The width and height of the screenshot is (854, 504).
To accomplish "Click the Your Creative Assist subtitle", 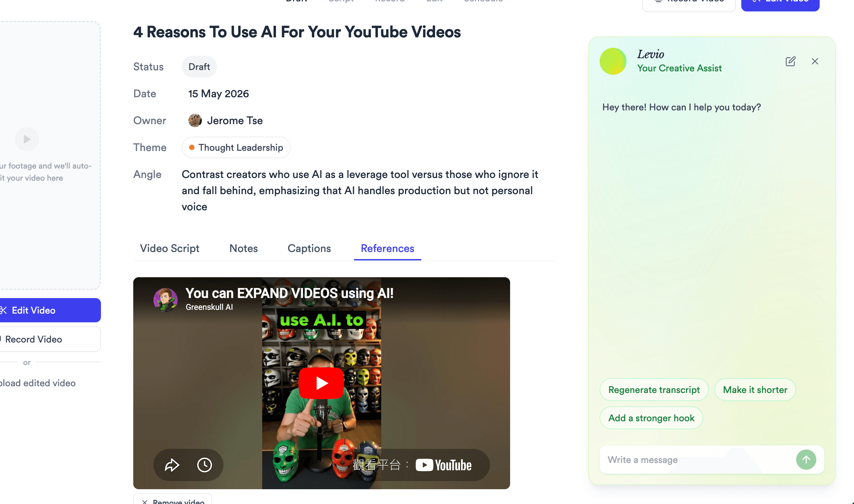I will [679, 68].
